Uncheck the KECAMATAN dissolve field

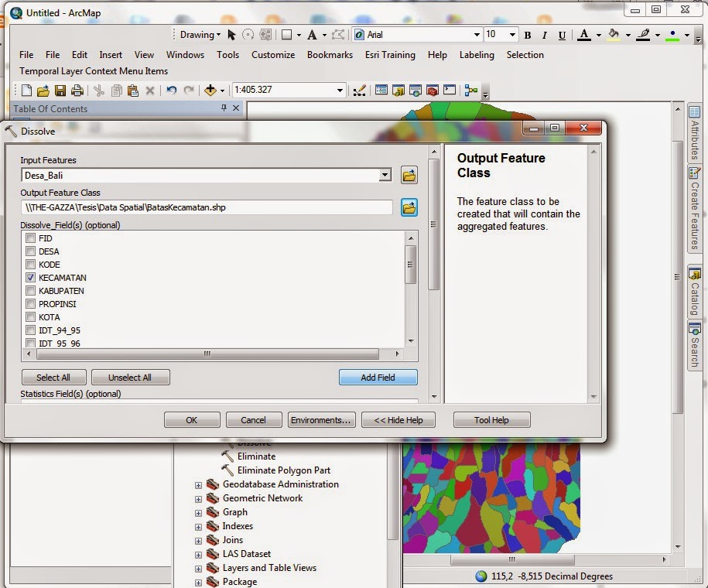pyautogui.click(x=29, y=278)
